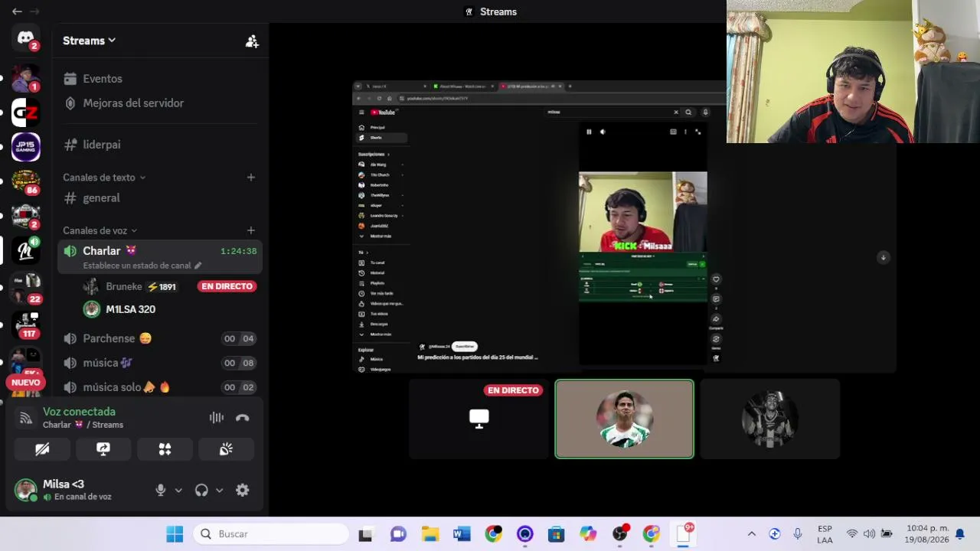This screenshot has height=551, width=980.
Task: Click the red EN DIRECTO badge beside Bruneke
Action: click(227, 286)
